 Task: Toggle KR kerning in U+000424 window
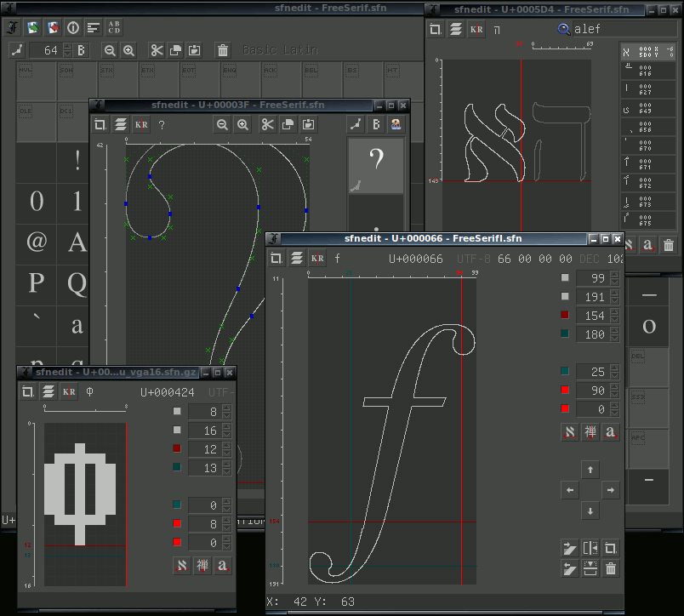(x=69, y=391)
